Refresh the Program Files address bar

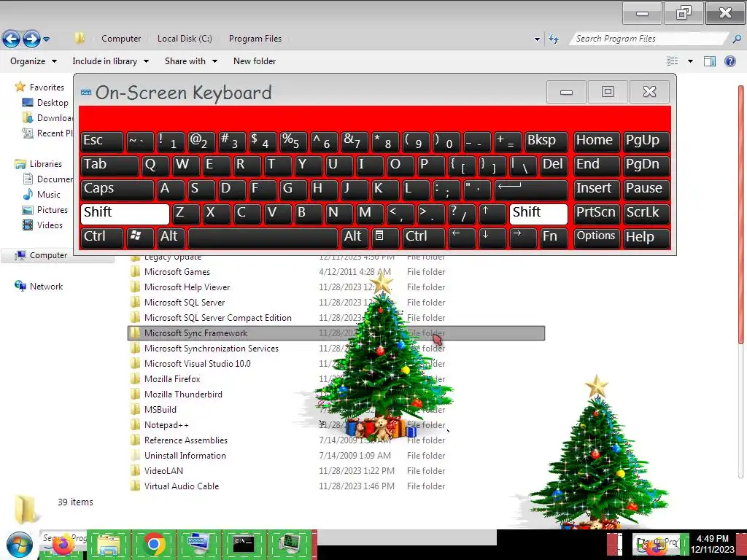(x=553, y=39)
